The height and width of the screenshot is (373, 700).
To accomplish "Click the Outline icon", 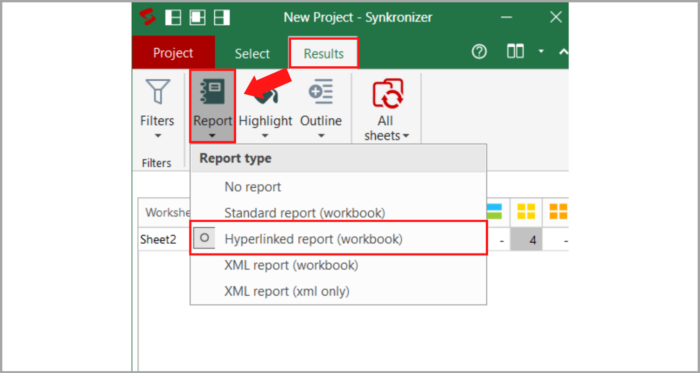I will click(321, 91).
